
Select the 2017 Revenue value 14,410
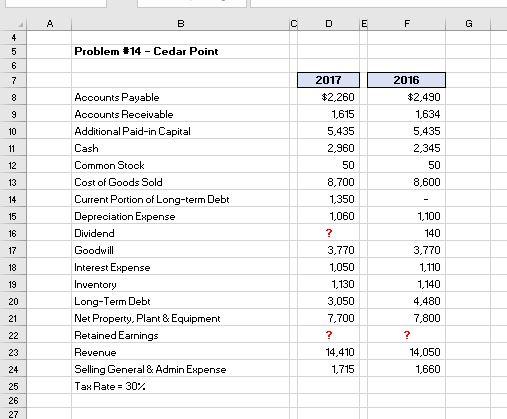[x=328, y=352]
